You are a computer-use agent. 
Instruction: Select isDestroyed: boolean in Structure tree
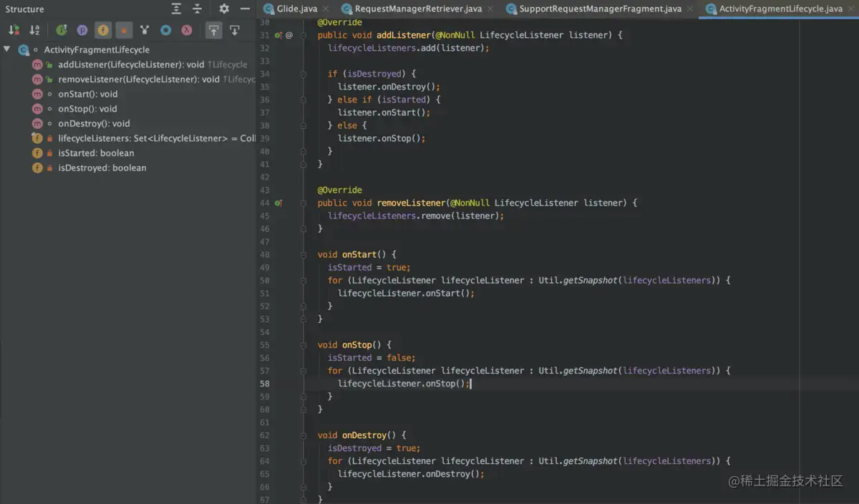click(x=102, y=168)
